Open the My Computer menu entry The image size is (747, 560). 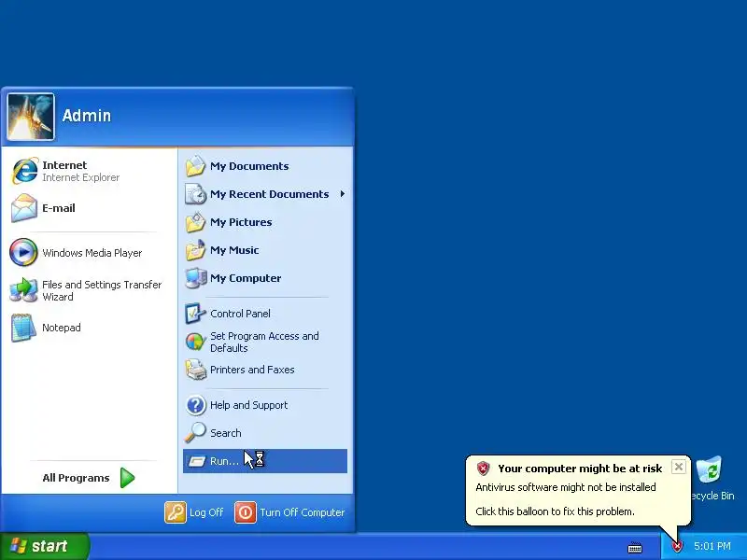pyautogui.click(x=265, y=278)
